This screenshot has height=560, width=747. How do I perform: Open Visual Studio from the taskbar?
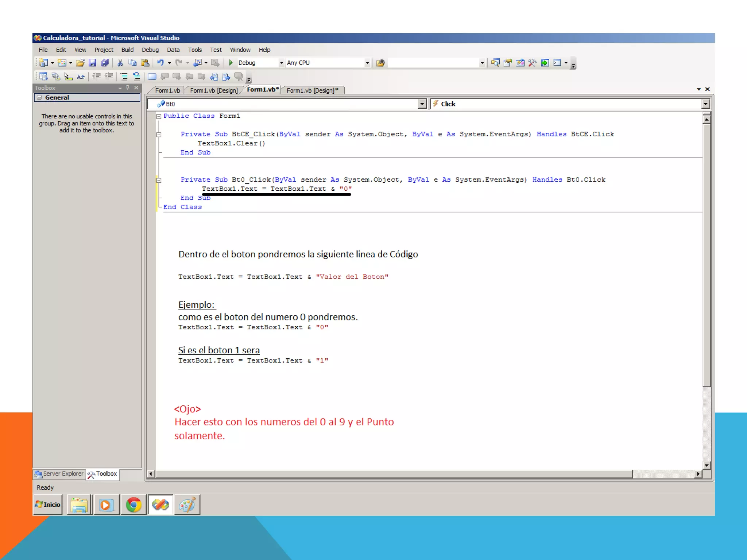coord(160,505)
